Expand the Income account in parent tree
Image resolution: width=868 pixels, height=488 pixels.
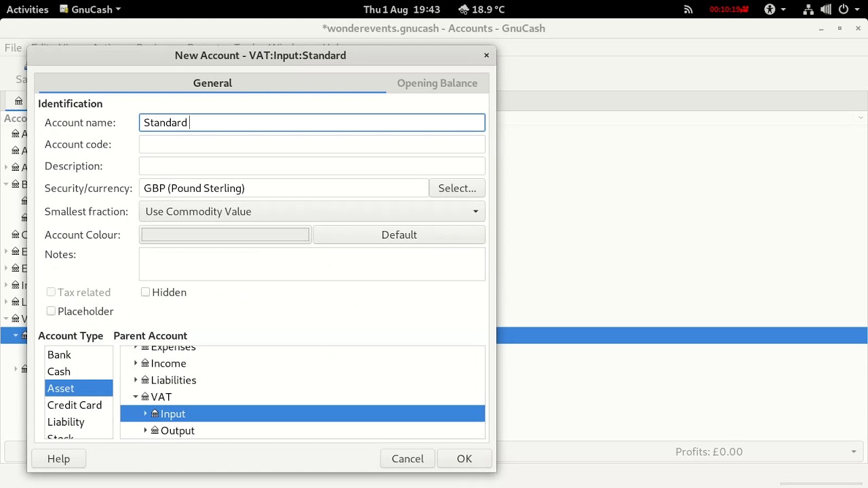[136, 363]
